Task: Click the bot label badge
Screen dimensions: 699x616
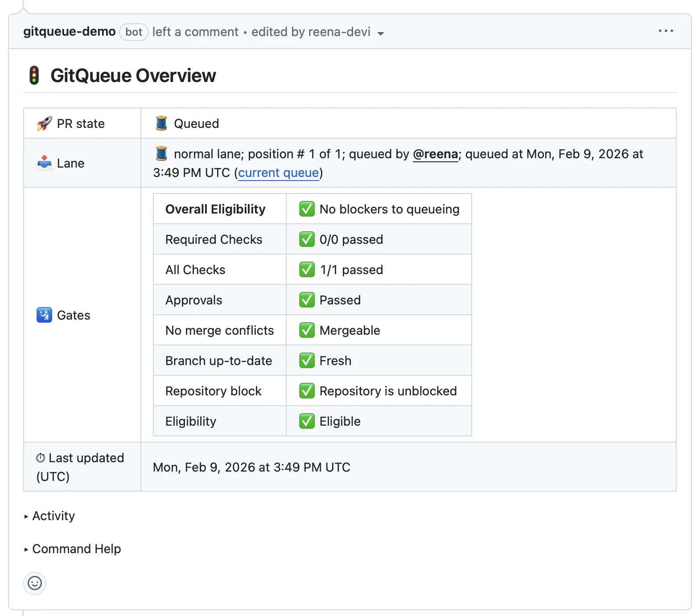Action: (x=134, y=32)
